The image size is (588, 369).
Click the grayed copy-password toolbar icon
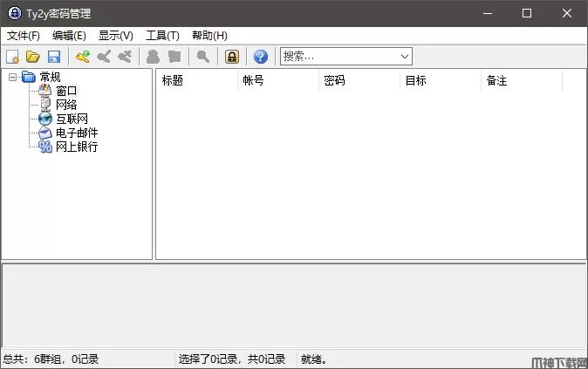coord(174,57)
